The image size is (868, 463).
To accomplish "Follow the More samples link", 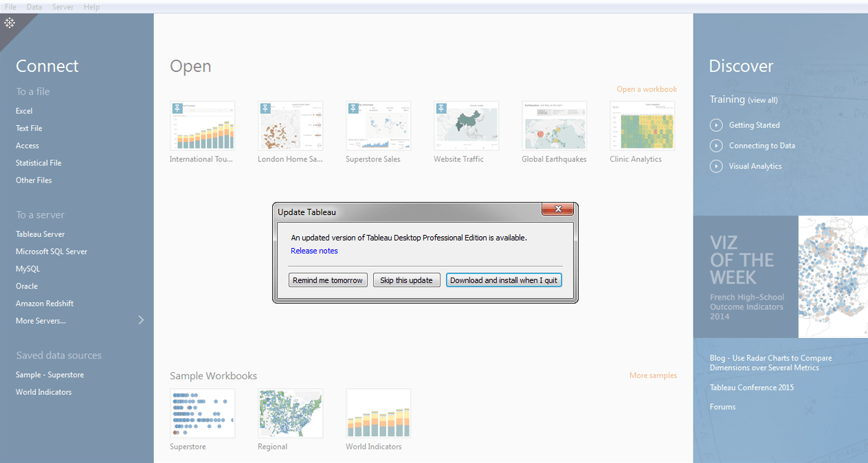I will pos(652,375).
